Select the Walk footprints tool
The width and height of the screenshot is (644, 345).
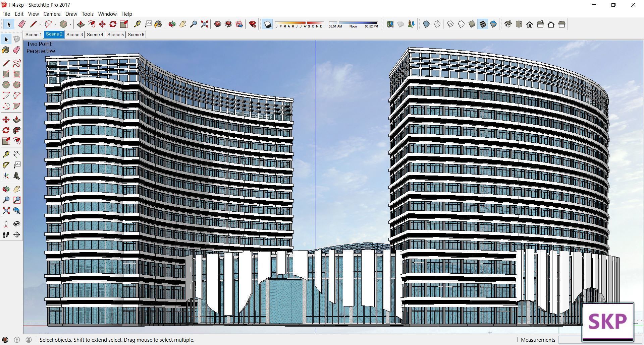coord(6,235)
